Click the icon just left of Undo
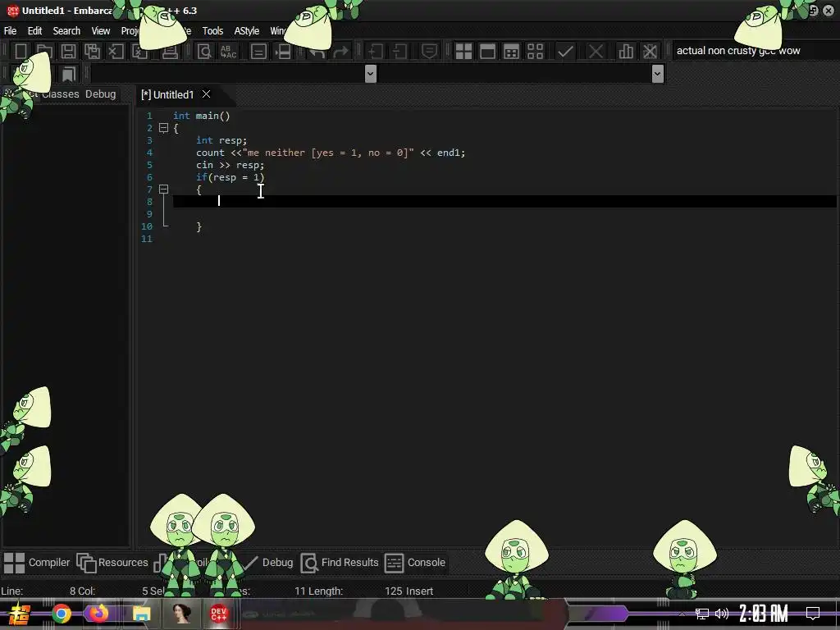Image resolution: width=840 pixels, height=630 pixels. (x=283, y=52)
